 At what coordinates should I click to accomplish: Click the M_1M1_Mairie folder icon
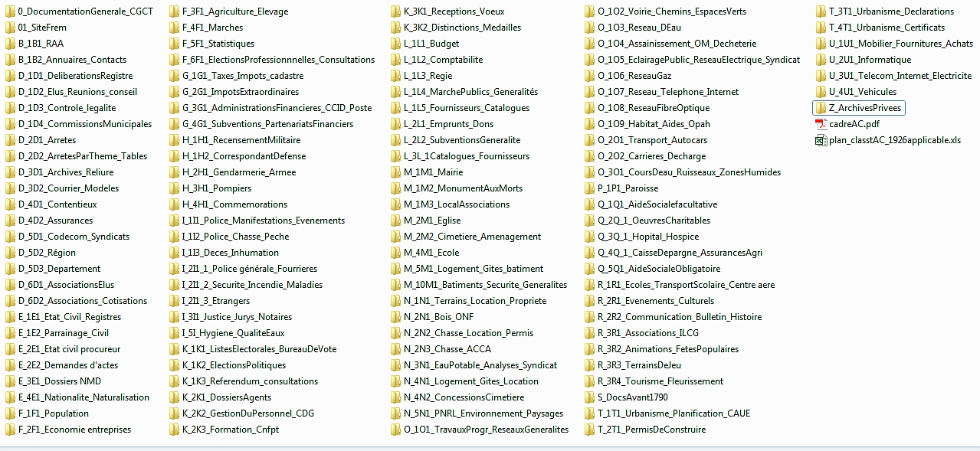point(396,172)
